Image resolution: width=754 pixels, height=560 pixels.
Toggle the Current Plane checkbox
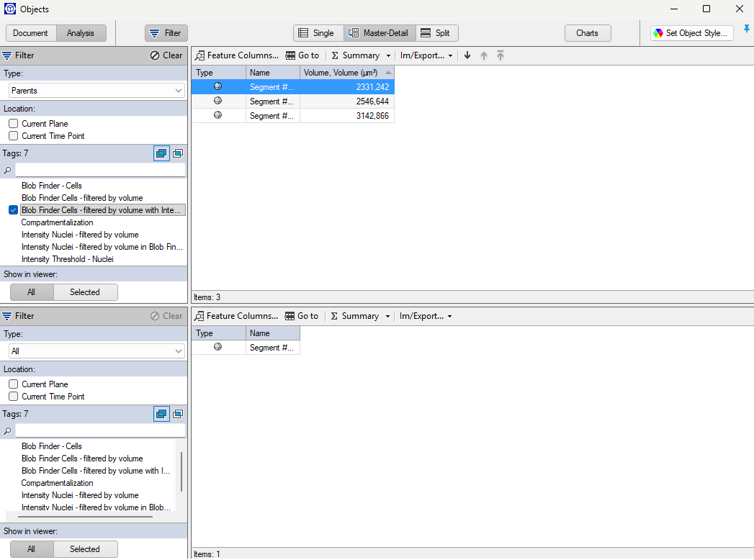[x=12, y=123]
